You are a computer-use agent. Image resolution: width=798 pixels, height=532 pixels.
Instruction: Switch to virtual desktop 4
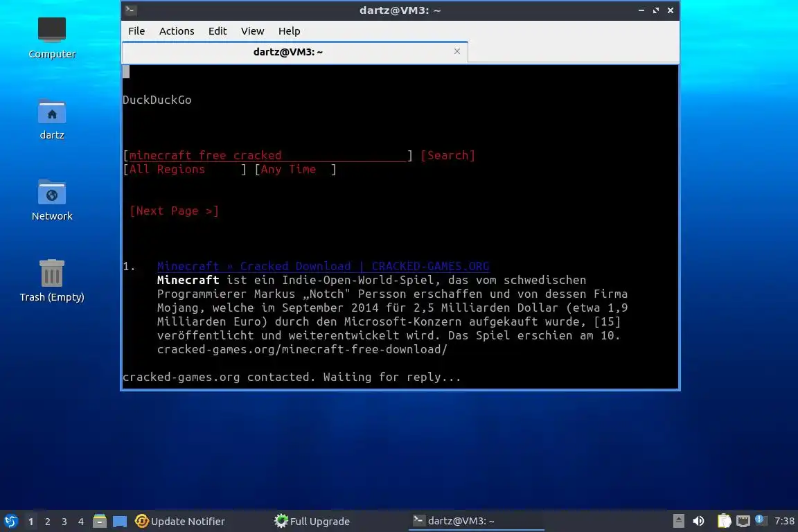81,522
